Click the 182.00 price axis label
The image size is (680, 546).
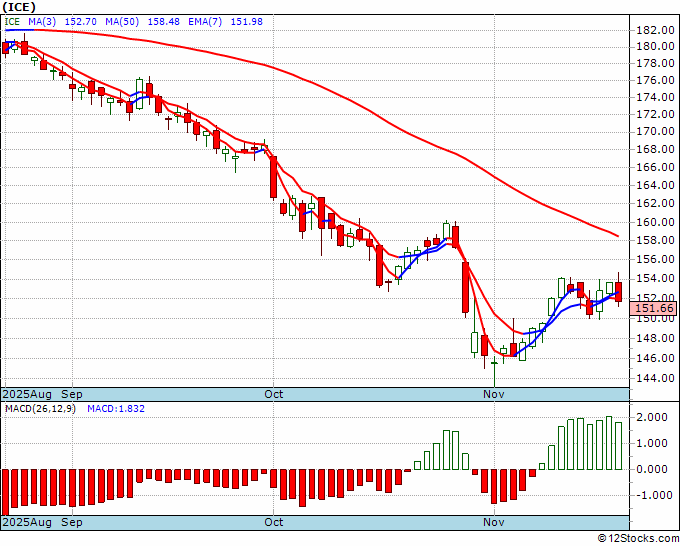[655, 30]
